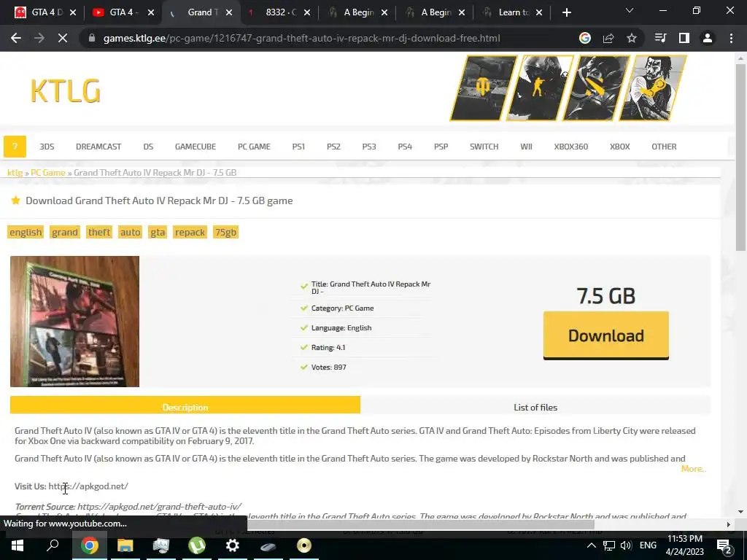This screenshot has width=747, height=560.
Task: Bookmark this page with the star icon
Action: click(x=632, y=38)
